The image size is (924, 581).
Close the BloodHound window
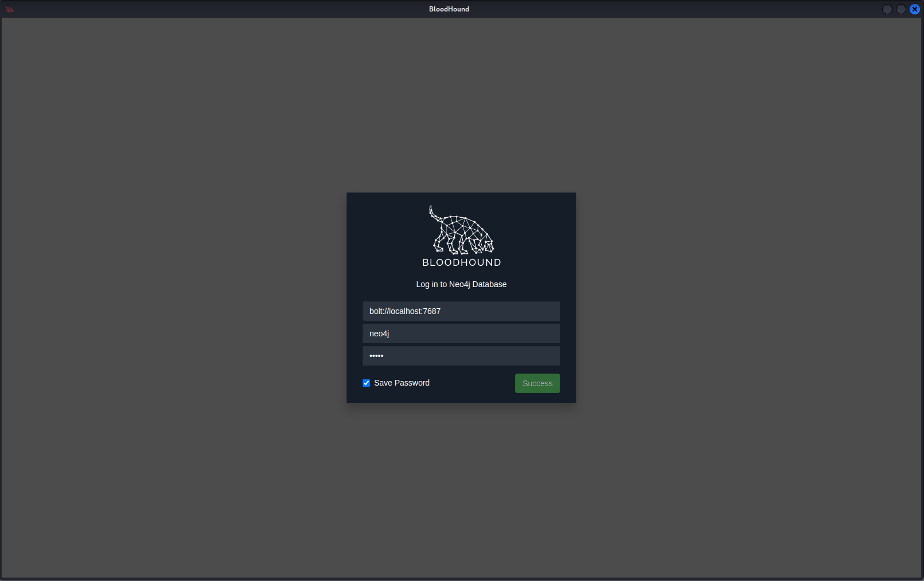(915, 9)
